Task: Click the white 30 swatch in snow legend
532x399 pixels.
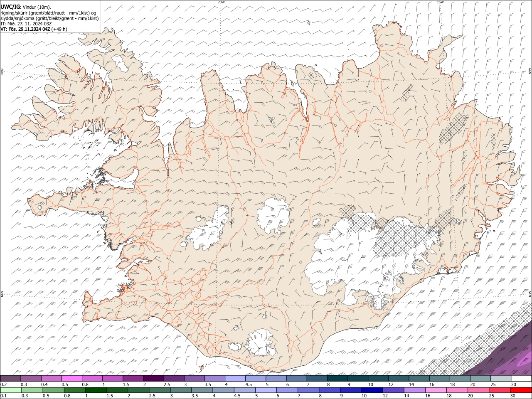Action: pos(521,379)
